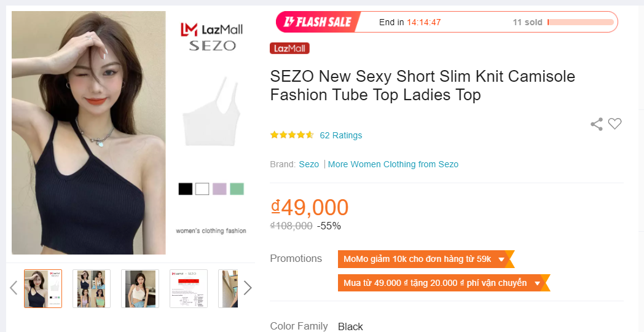Select the fourth size chart thumbnail
Screen dimensions: 644x332
pos(189,288)
